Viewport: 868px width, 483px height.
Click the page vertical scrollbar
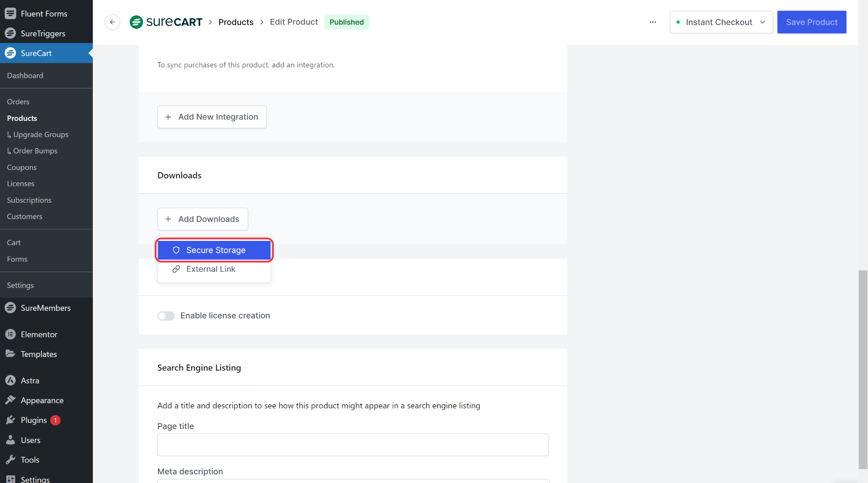(x=862, y=369)
